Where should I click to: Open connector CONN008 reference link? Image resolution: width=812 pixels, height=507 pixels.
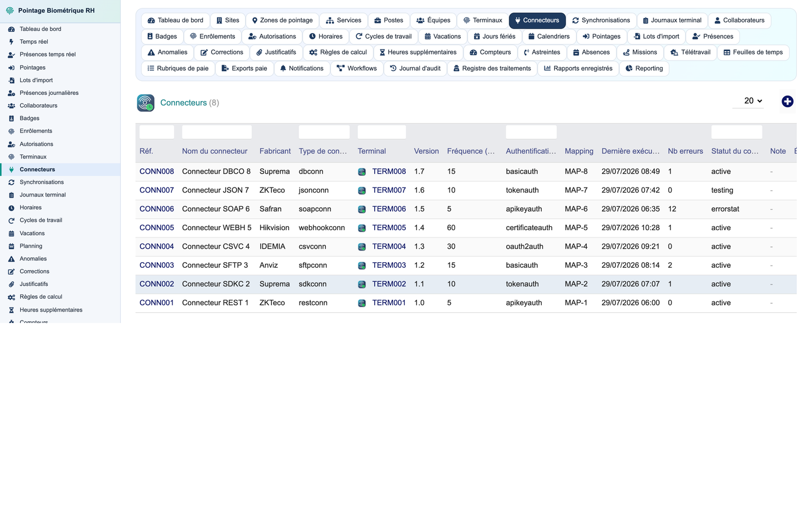point(157,172)
